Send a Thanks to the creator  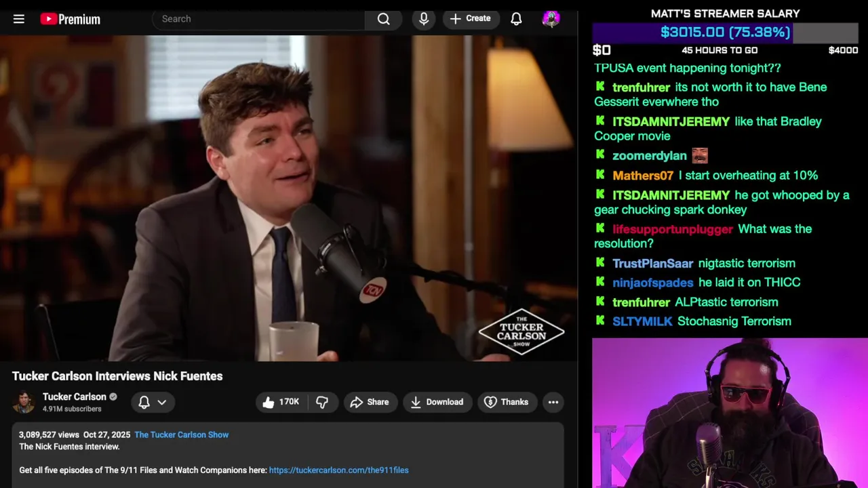(506, 402)
